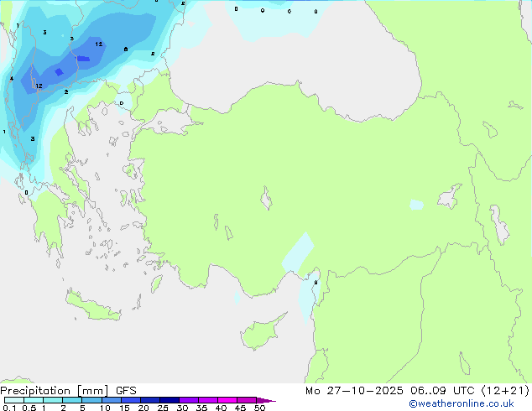The height and width of the screenshot is (411, 532).
Task: Click the '0.1' legend scale label
Action: 9,408
